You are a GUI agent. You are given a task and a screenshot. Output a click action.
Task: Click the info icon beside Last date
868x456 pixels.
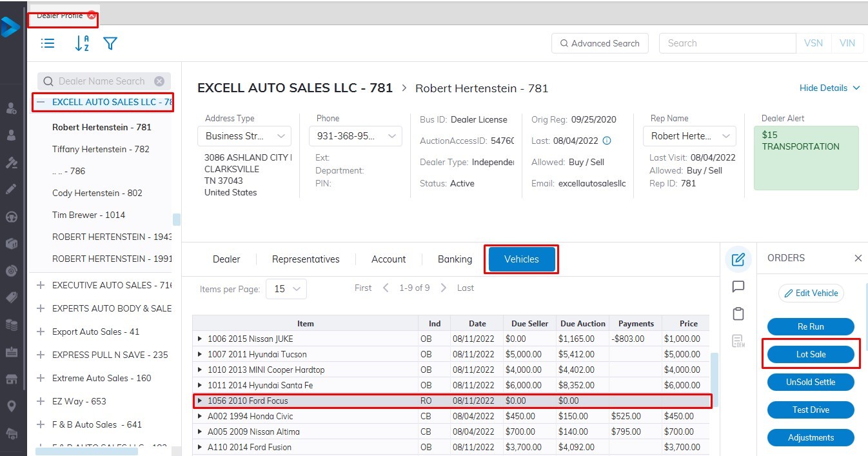pos(606,141)
